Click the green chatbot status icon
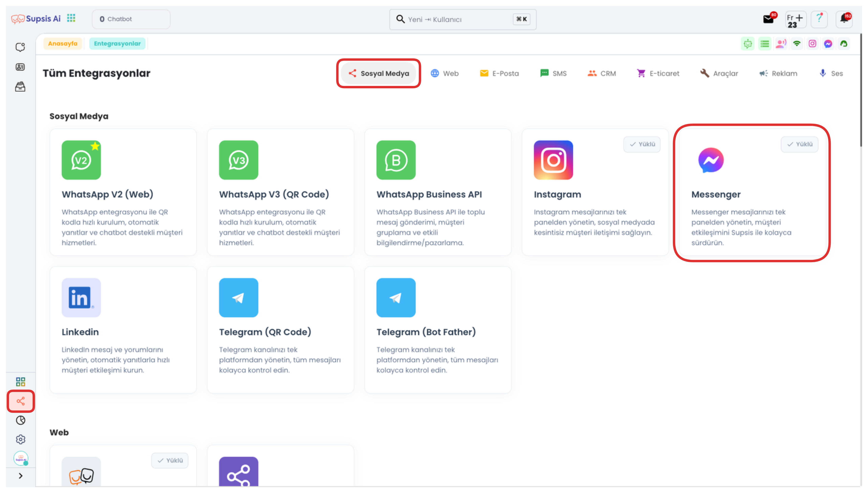The image size is (868, 493). point(748,44)
